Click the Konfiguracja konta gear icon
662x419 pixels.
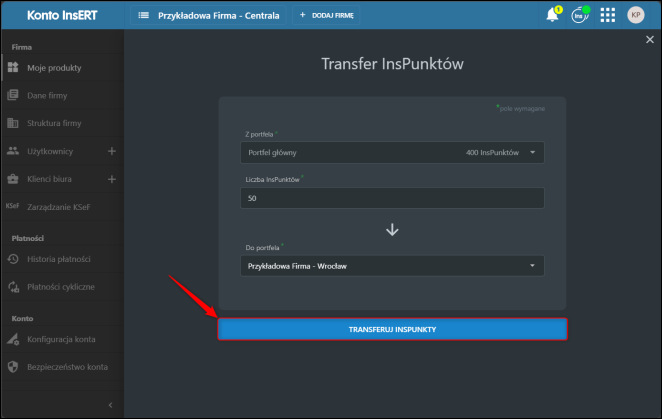13,339
